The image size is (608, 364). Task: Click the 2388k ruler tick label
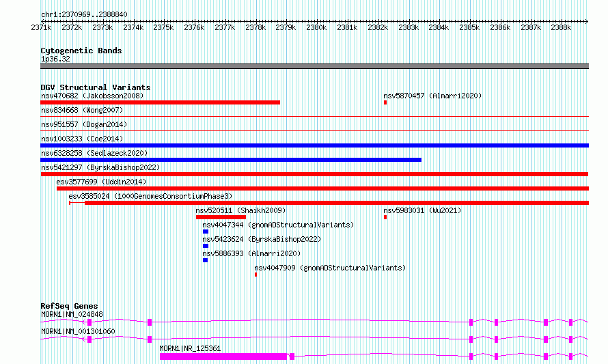pos(561,28)
